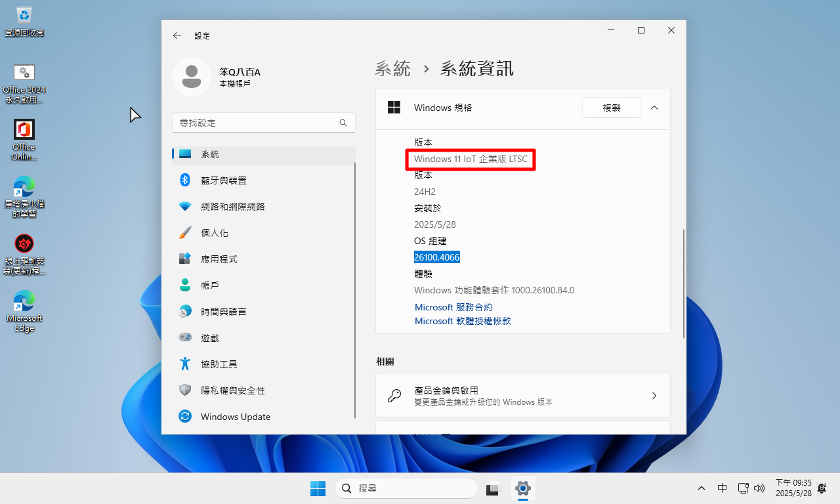The width and height of the screenshot is (840, 504).
Task: Click the Windows logo in the Windows 規格 header
Action: [x=394, y=108]
